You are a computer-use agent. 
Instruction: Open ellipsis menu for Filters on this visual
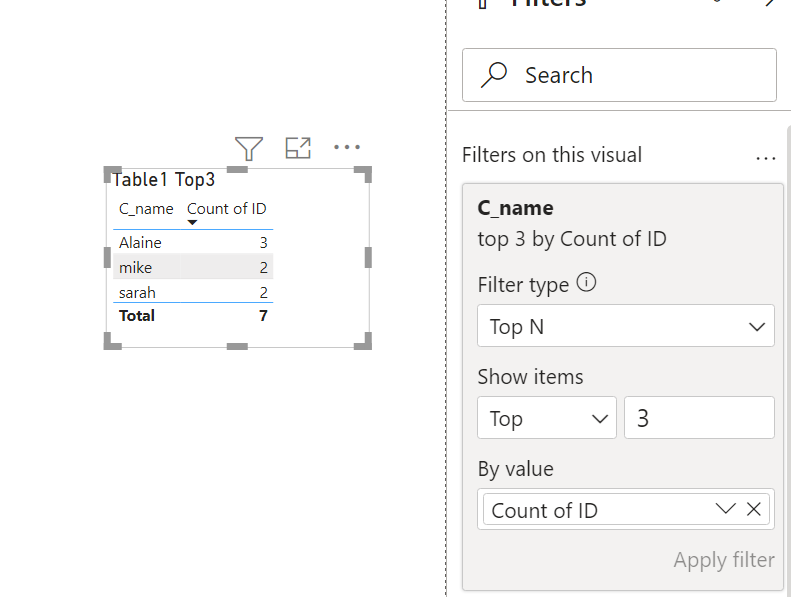point(766,158)
